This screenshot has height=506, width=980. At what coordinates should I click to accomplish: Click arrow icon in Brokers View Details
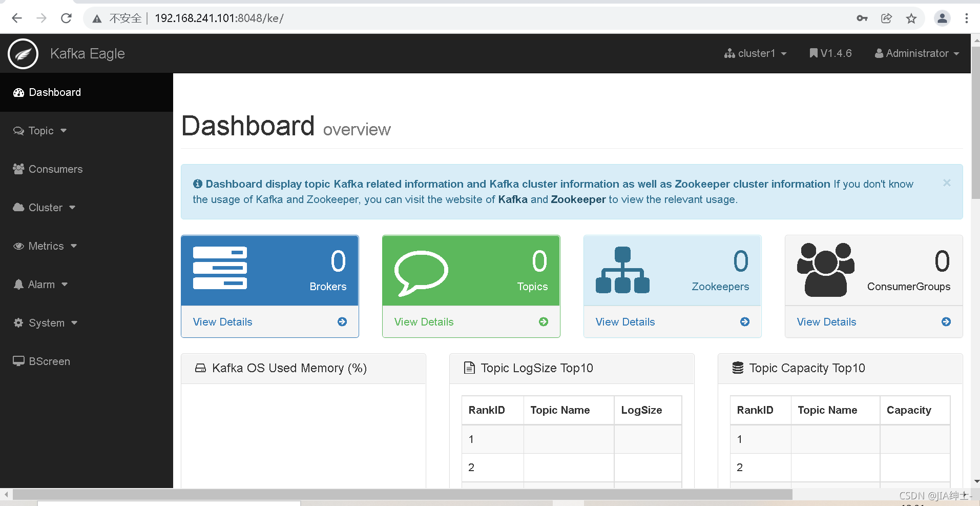pyautogui.click(x=342, y=322)
